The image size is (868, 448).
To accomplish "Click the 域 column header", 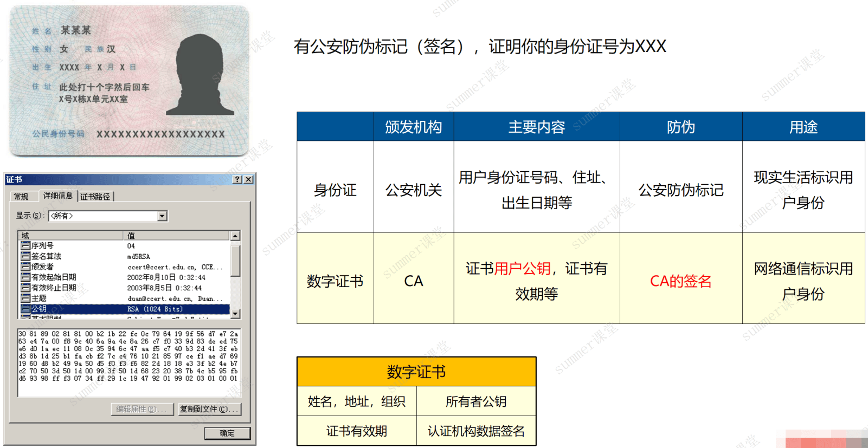I will click(70, 236).
